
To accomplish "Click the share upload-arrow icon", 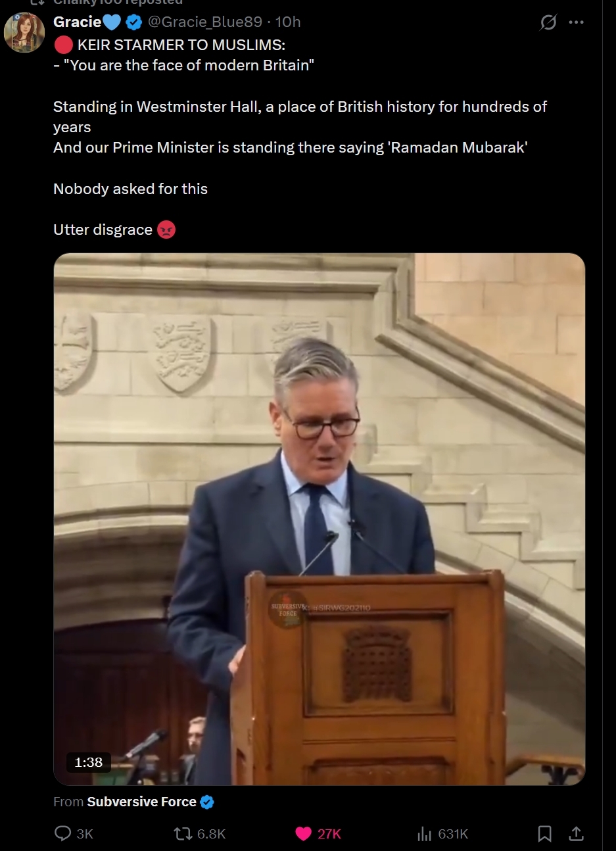I will click(576, 833).
